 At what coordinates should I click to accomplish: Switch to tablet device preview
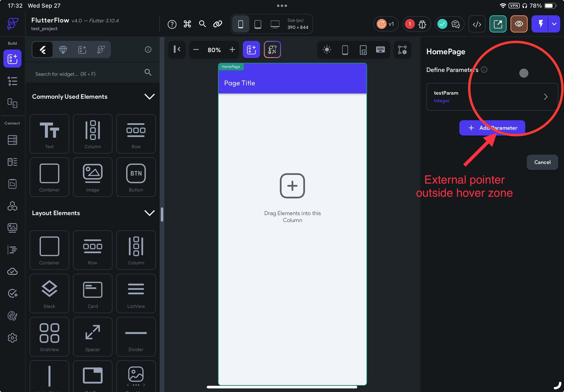click(257, 24)
